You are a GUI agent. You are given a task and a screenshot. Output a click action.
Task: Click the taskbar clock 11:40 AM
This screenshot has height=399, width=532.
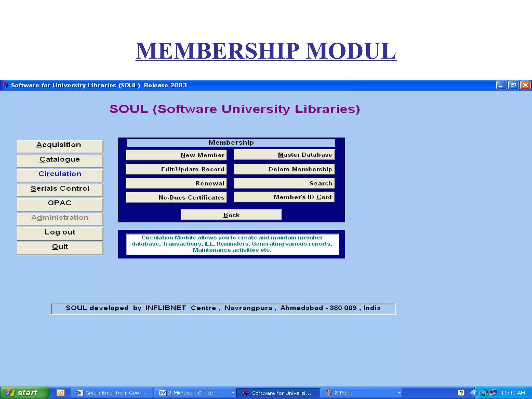513,393
